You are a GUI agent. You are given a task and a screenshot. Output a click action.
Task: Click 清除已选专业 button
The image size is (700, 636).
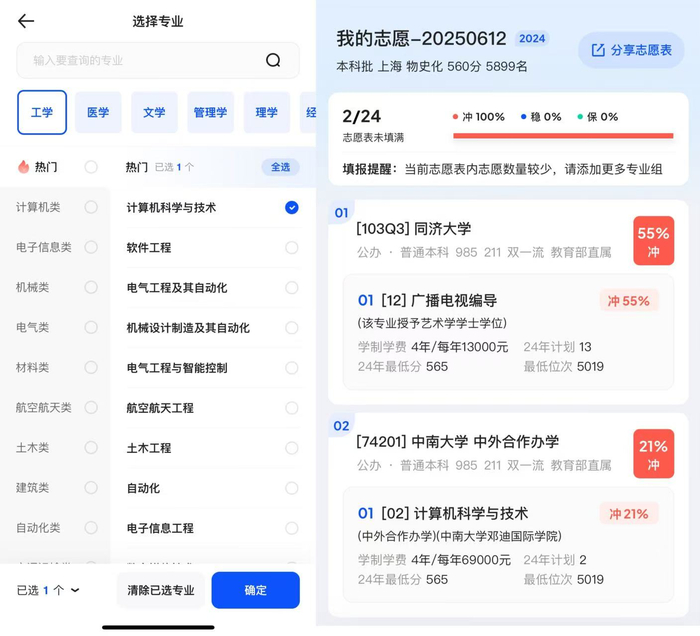[161, 590]
